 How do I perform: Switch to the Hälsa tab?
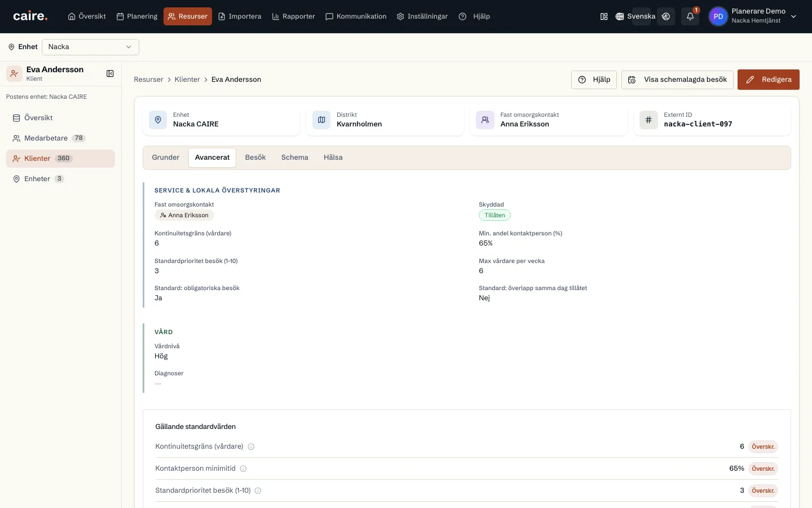[x=333, y=157]
